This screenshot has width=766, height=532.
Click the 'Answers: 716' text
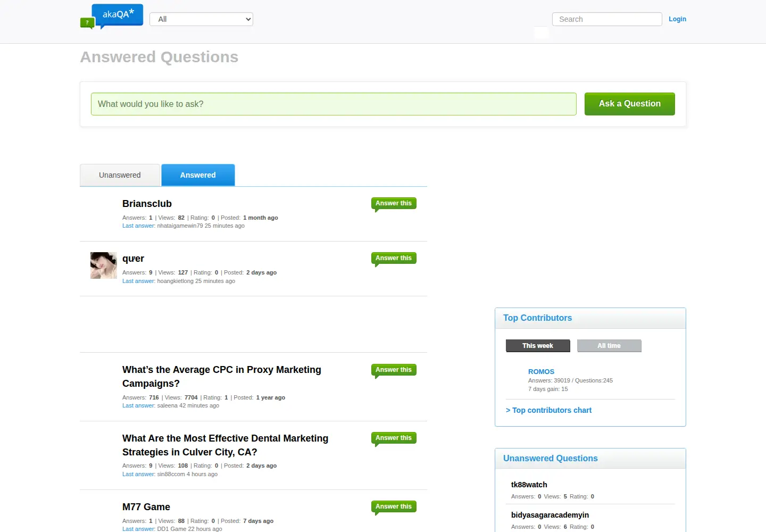pos(140,397)
